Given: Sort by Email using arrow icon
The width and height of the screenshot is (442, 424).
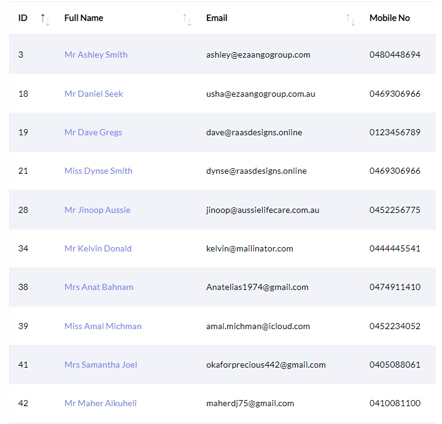Looking at the screenshot, I should point(350,19).
